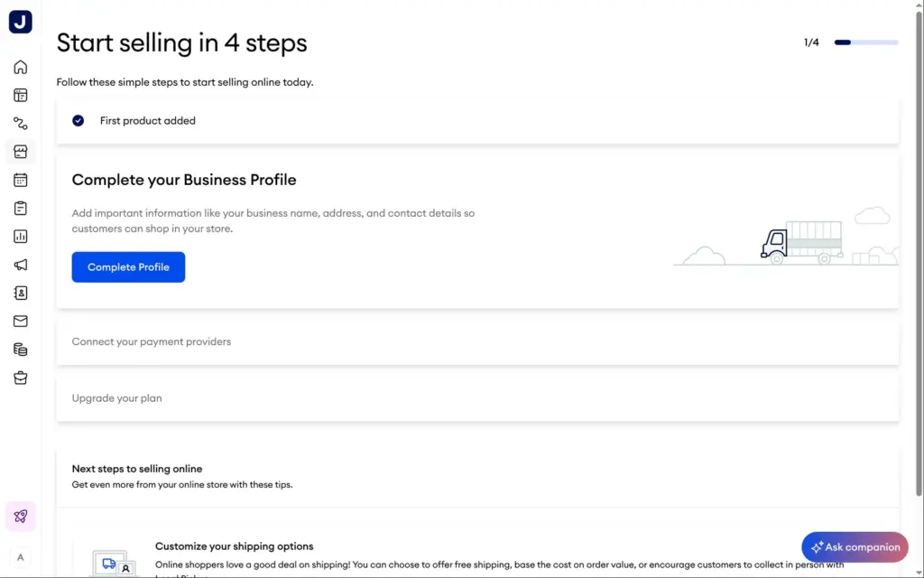Open the website layout icon in sidebar

20,95
